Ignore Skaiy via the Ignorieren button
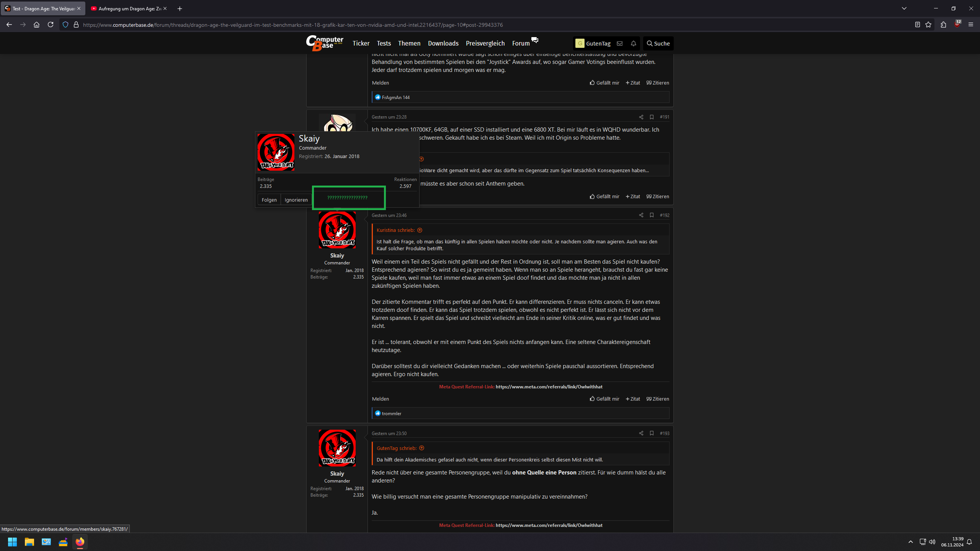The width and height of the screenshot is (980, 551). pos(296,199)
